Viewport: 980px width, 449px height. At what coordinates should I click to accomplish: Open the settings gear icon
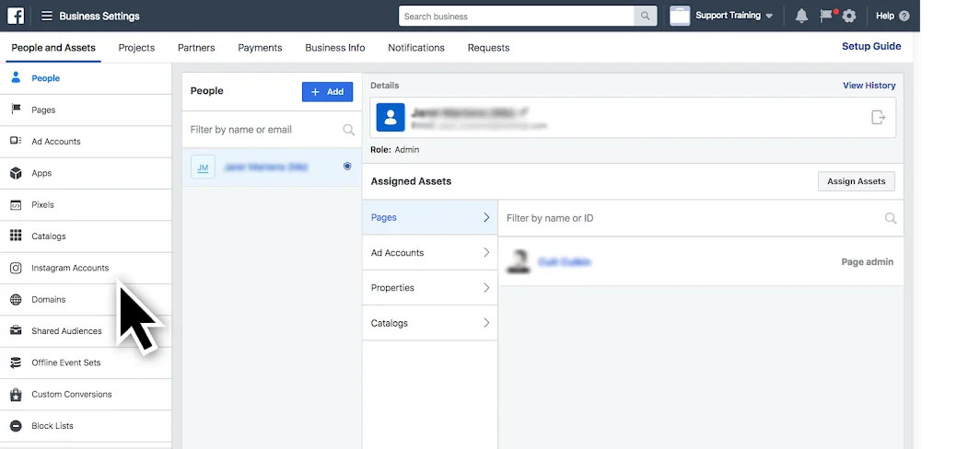pyautogui.click(x=849, y=17)
